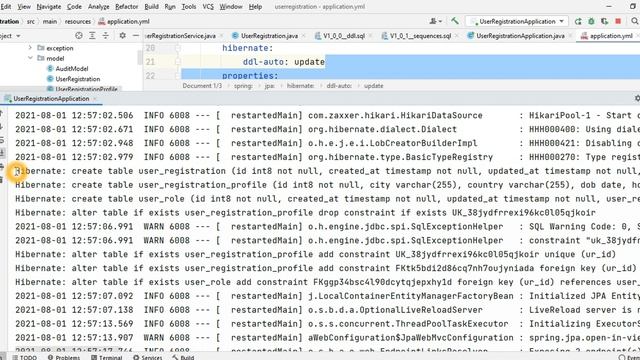Toggle fold marker on line 22 properties
Screen dimensions: 640x360
tap(178, 76)
